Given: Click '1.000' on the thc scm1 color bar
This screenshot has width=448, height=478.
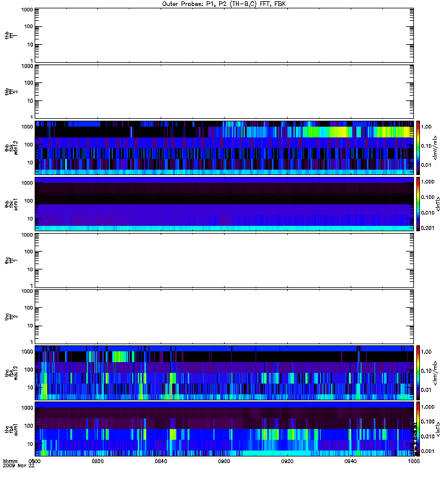Looking at the screenshot, I should point(428,407).
